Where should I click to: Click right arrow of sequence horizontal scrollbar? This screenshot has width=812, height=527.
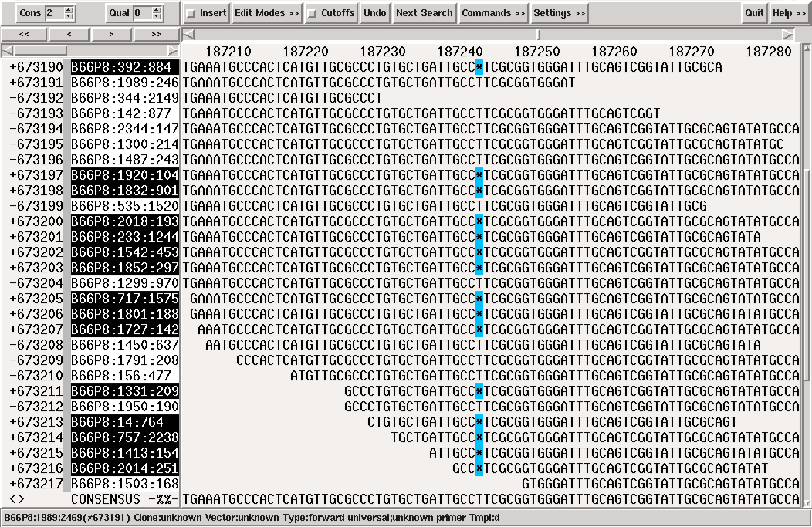click(787, 35)
